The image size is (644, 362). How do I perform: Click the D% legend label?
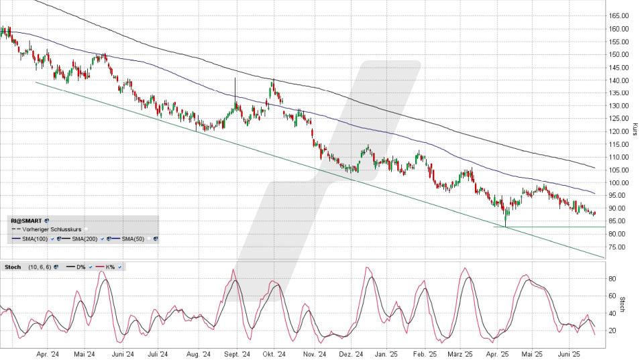[81, 267]
